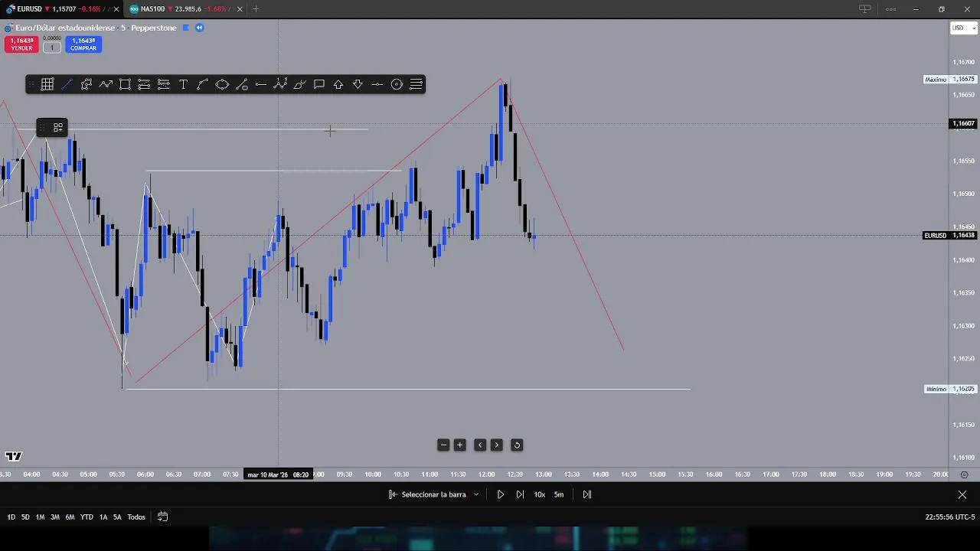Screen dimensions: 980x551
Task: Open the go-to-date calendar icon
Action: [x=162, y=517]
